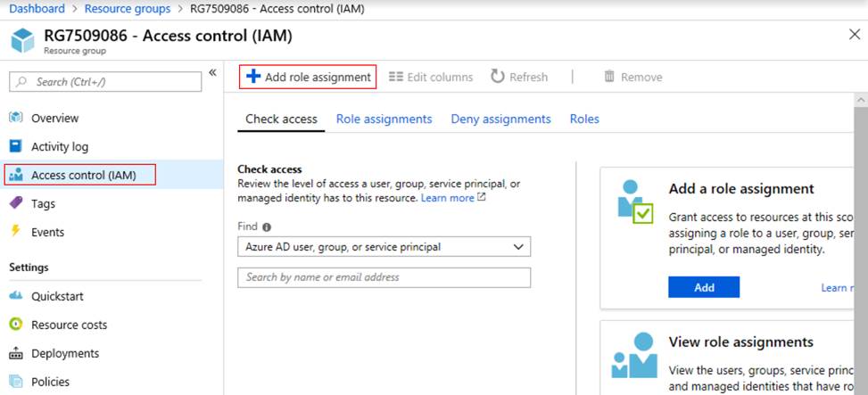The height and width of the screenshot is (395, 868).
Task: Click the Find info tooltip icon
Action: pos(267,227)
